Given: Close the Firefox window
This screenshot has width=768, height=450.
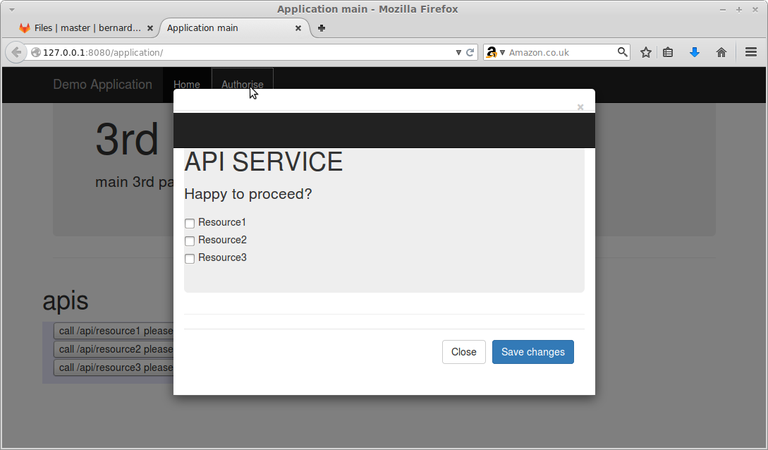Looking at the screenshot, I should coord(755,10).
